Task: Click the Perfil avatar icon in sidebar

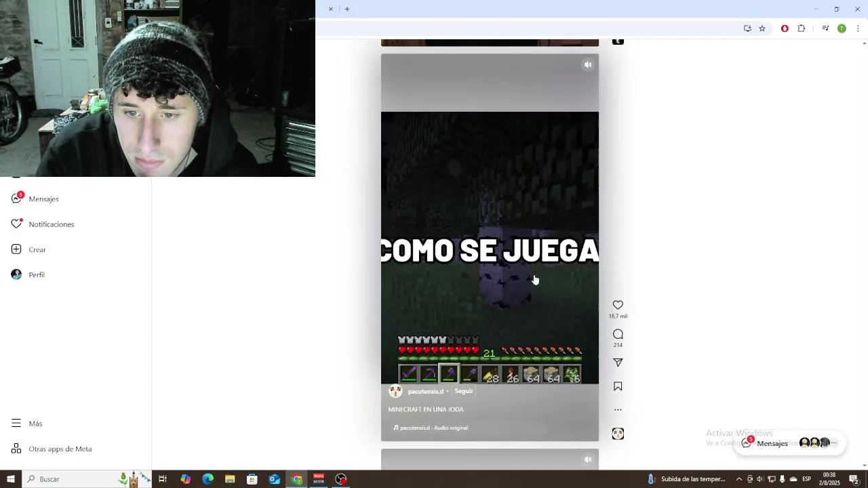Action: click(x=16, y=274)
